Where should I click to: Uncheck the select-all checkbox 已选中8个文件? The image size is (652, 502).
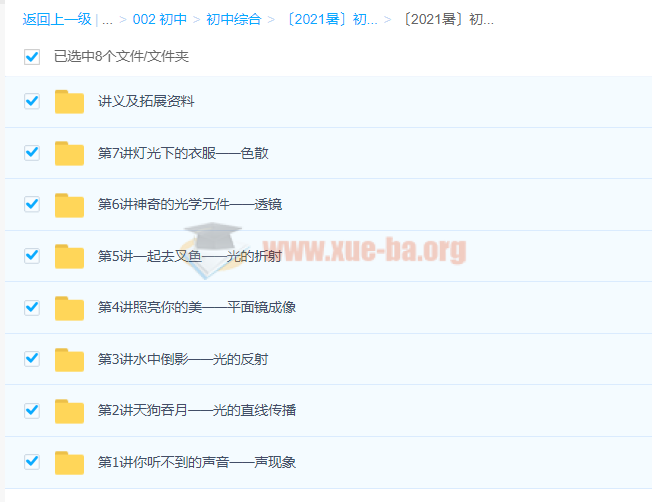tap(32, 56)
